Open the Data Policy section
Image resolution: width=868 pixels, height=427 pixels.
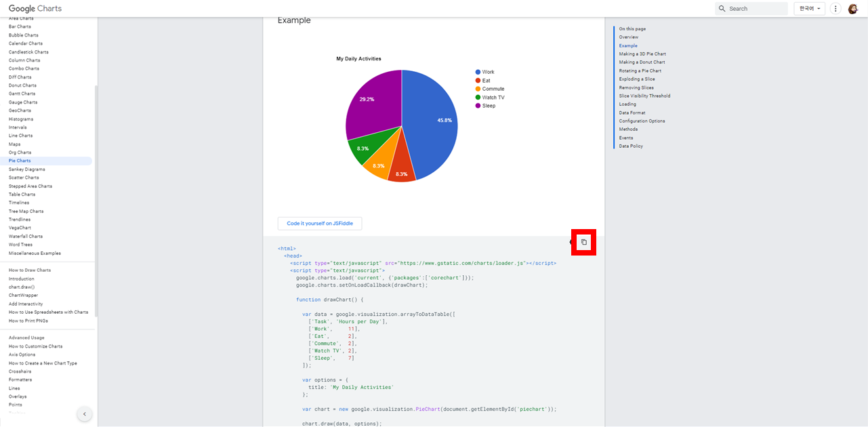tap(631, 146)
